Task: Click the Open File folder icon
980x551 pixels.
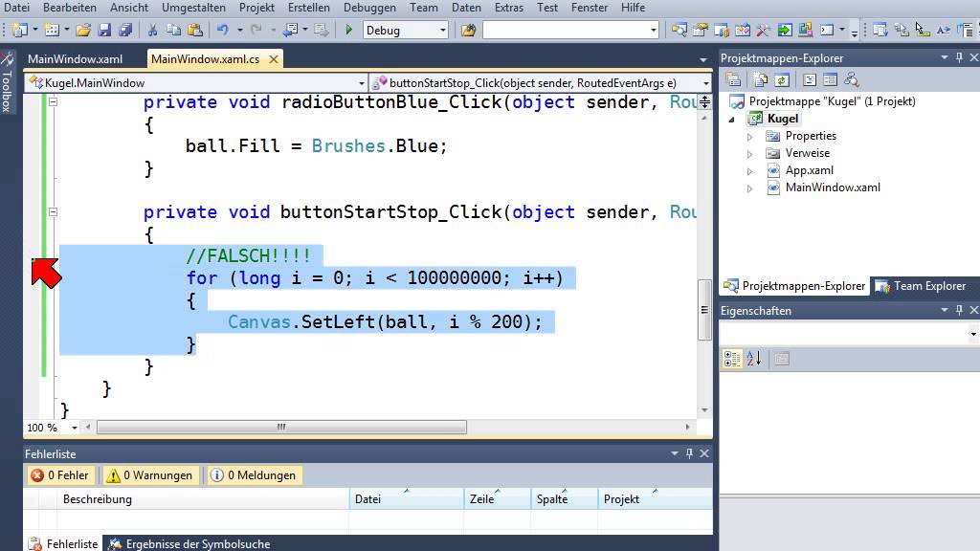Action: coord(83,30)
